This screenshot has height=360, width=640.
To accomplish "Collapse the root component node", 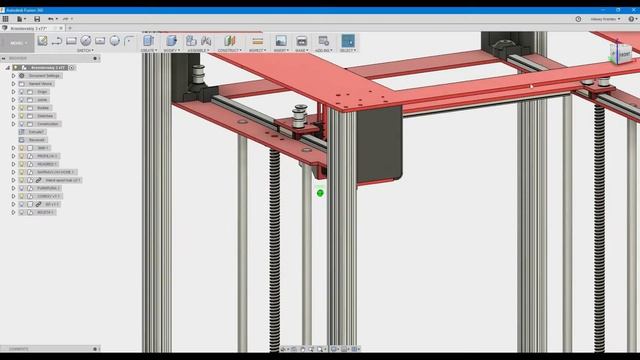I will pyautogui.click(x=8, y=68).
